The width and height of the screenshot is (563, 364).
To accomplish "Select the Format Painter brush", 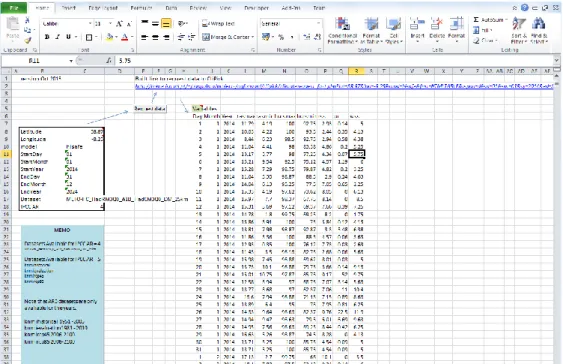I will (28, 40).
